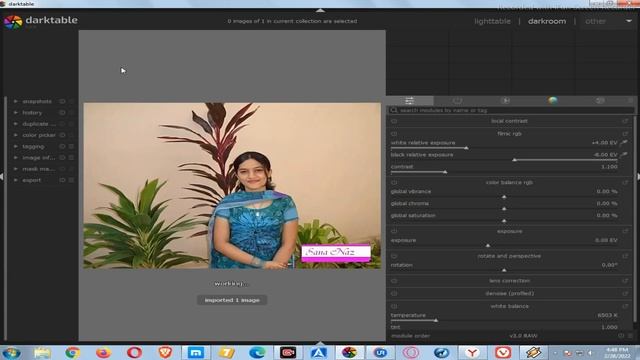Collapse right panel with side arrow
640x360 pixels.
point(638,177)
